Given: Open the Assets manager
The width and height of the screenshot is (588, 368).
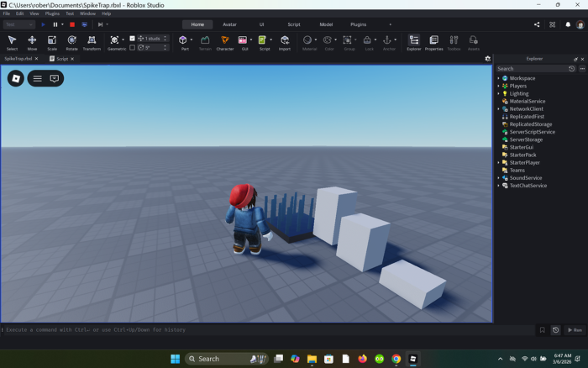Looking at the screenshot, I should pos(473,43).
